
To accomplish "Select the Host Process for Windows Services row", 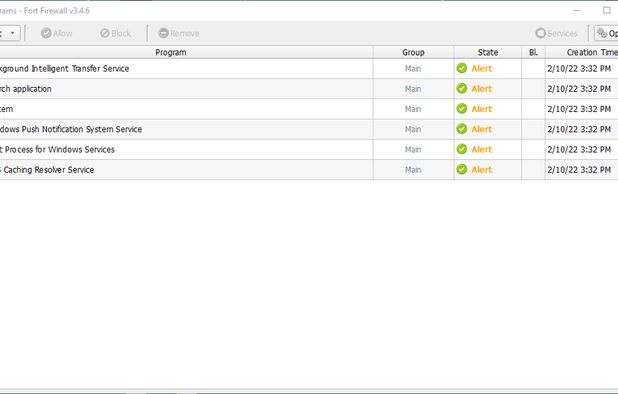I will coord(309,149).
